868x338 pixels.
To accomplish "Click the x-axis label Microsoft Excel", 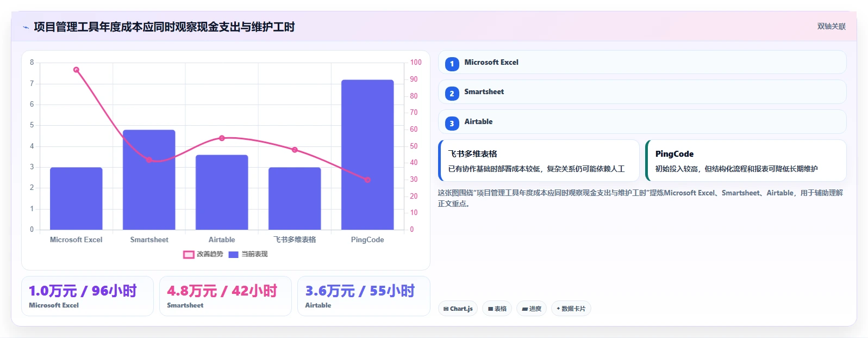I will coord(76,239).
